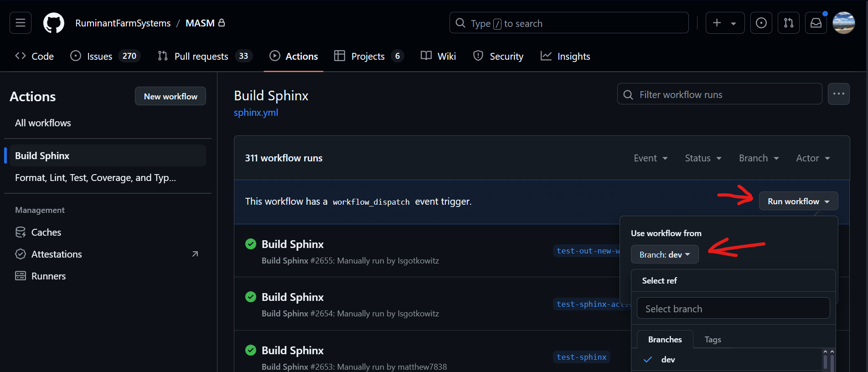Open the three-dot workflow options menu
The height and width of the screenshot is (372, 868).
click(839, 94)
